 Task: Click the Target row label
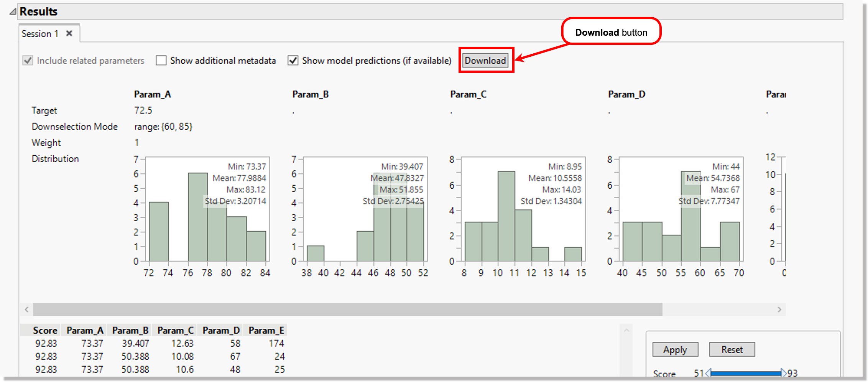coord(44,110)
